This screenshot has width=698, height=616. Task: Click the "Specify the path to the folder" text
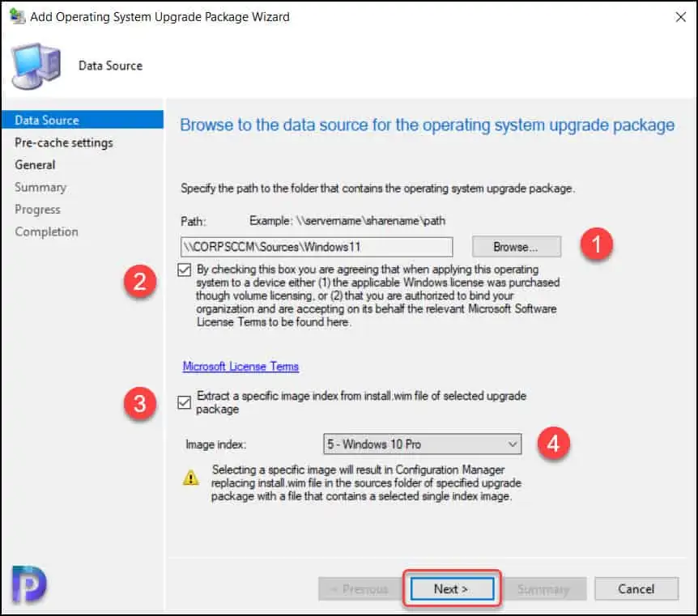tap(377, 189)
